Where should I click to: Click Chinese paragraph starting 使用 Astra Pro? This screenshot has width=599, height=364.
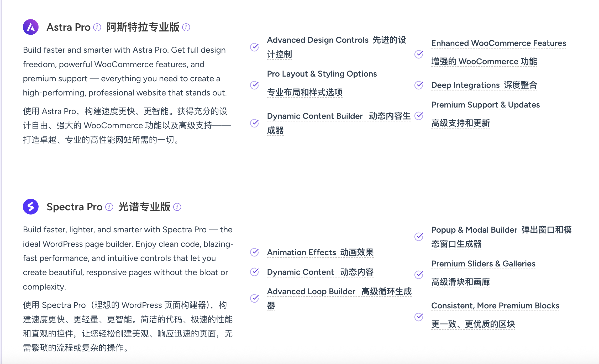click(127, 126)
